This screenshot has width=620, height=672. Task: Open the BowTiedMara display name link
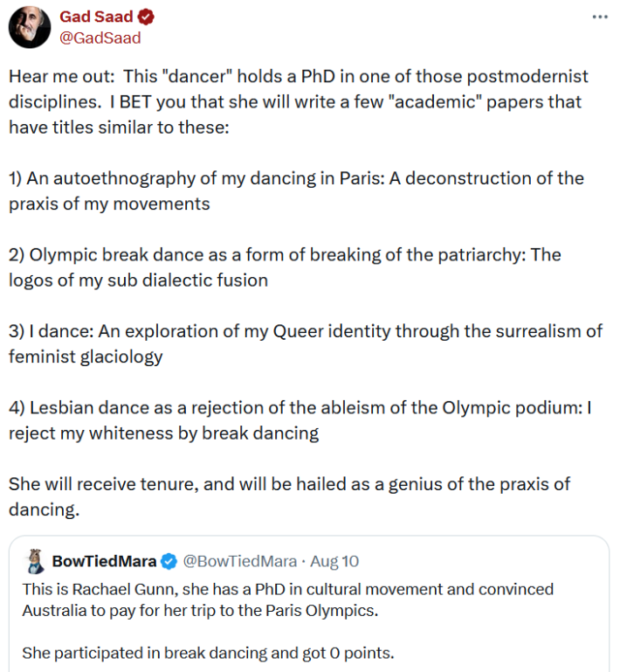(105, 561)
